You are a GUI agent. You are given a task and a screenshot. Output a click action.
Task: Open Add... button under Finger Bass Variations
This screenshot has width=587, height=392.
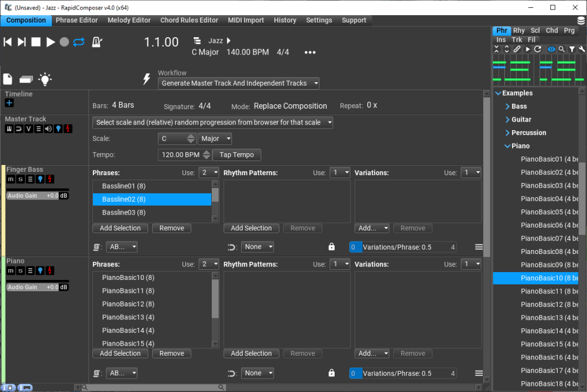(x=372, y=228)
